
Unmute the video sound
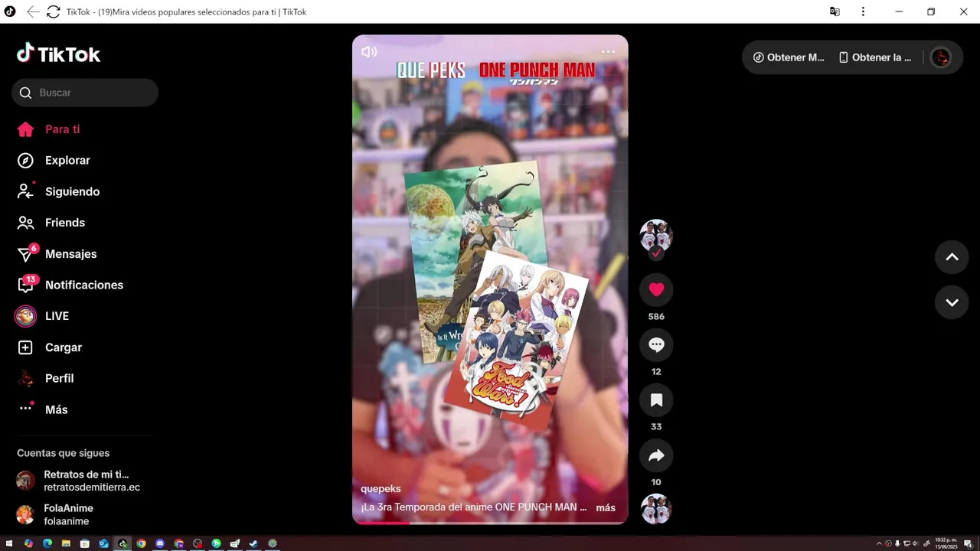369,52
